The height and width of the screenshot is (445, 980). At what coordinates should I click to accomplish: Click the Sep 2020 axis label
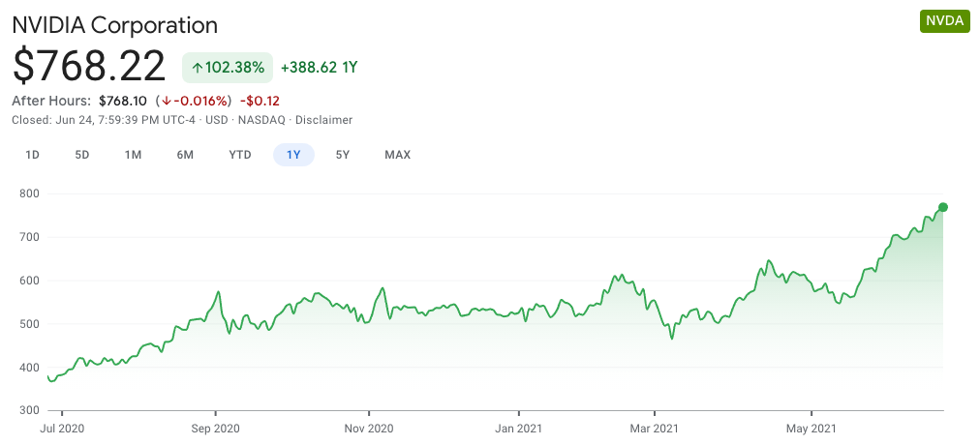click(215, 429)
